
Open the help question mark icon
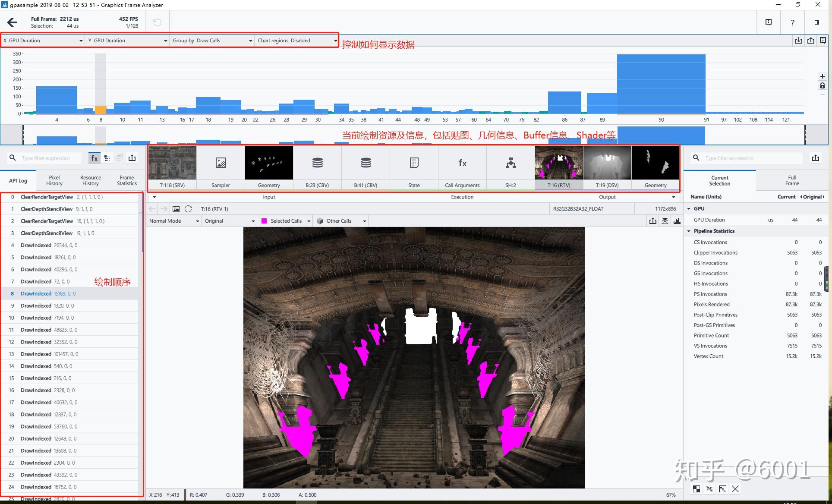792,22
